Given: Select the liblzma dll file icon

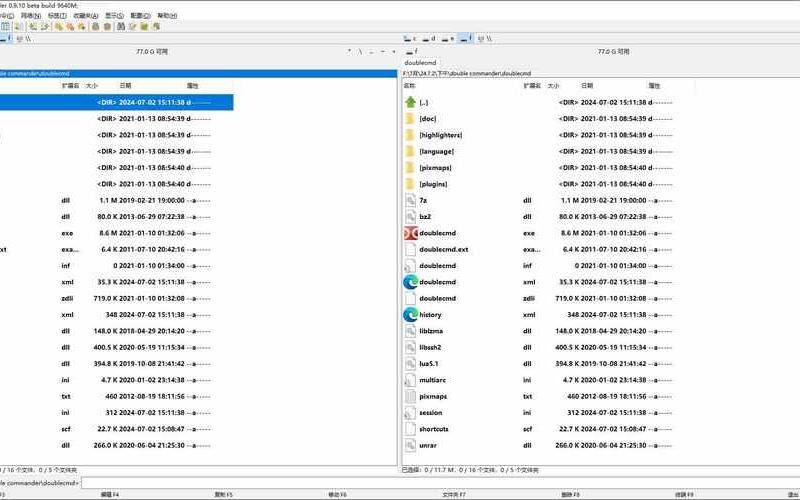Looking at the screenshot, I should [410, 331].
